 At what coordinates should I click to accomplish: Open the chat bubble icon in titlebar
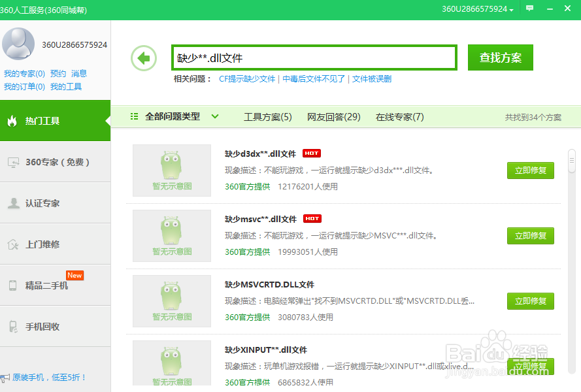tap(529, 9)
